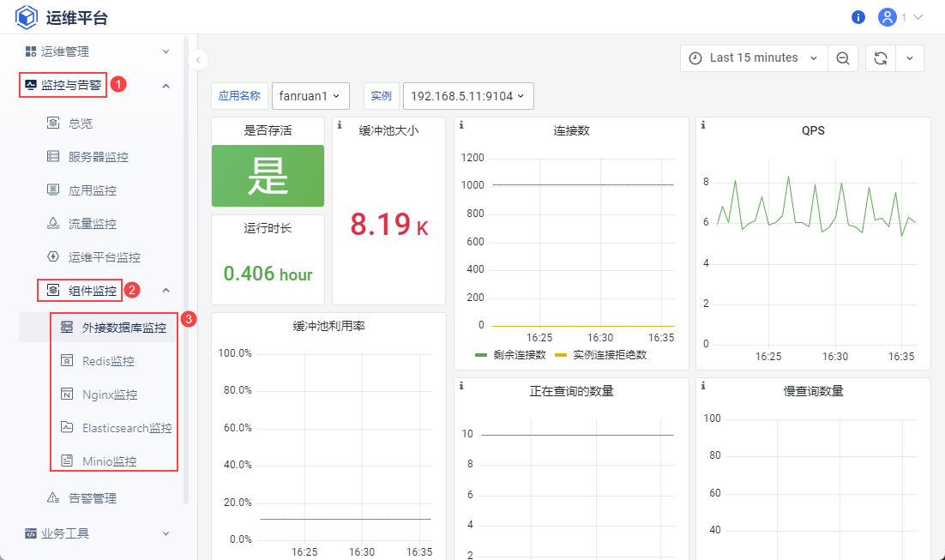Screen dimensions: 945x560
Task: Open the Last 15 minutes time picker
Action: (x=754, y=58)
